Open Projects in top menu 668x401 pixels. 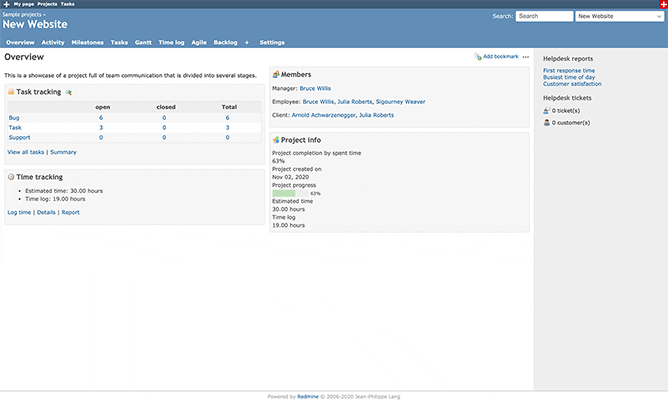[x=47, y=4]
